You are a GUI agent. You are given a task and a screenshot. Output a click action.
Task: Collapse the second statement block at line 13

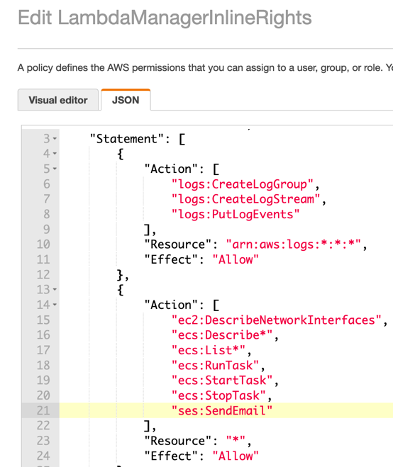pos(55,290)
